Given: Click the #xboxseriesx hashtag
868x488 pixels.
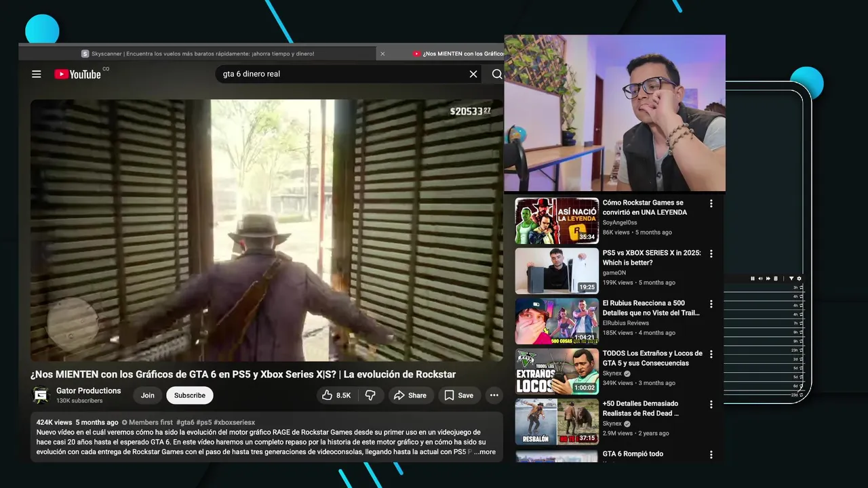Looking at the screenshot, I should pos(235,422).
